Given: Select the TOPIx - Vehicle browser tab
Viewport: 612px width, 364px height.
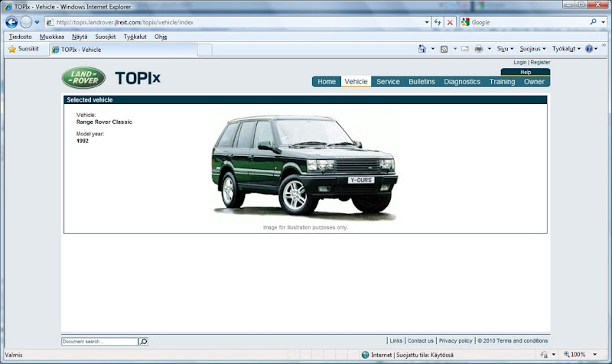Looking at the screenshot, I should pos(123,50).
